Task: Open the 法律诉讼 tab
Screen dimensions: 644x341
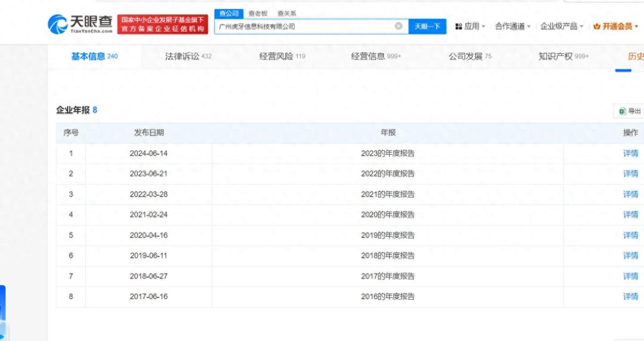Action: point(188,56)
